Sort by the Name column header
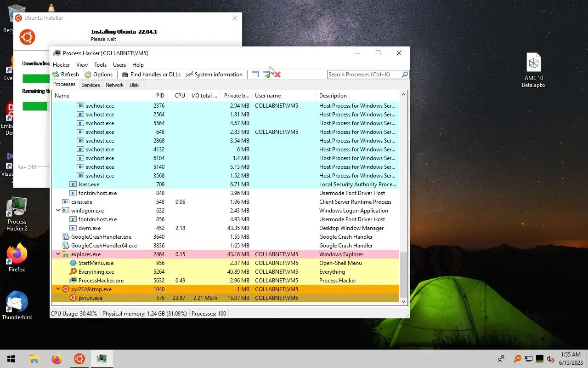588x368 pixels. point(98,96)
